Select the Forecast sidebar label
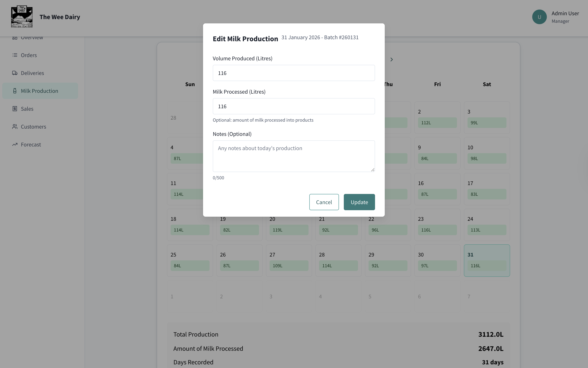 coord(31,145)
